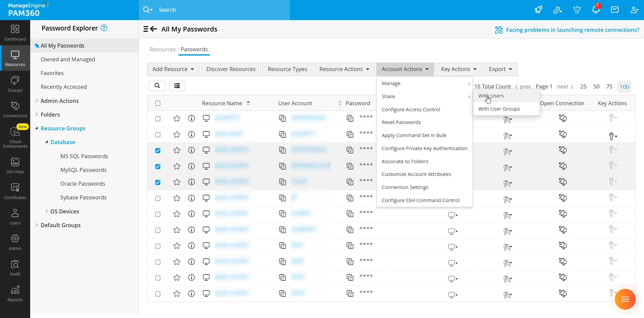
Task: Open the Export dropdown
Action: [x=500, y=69]
